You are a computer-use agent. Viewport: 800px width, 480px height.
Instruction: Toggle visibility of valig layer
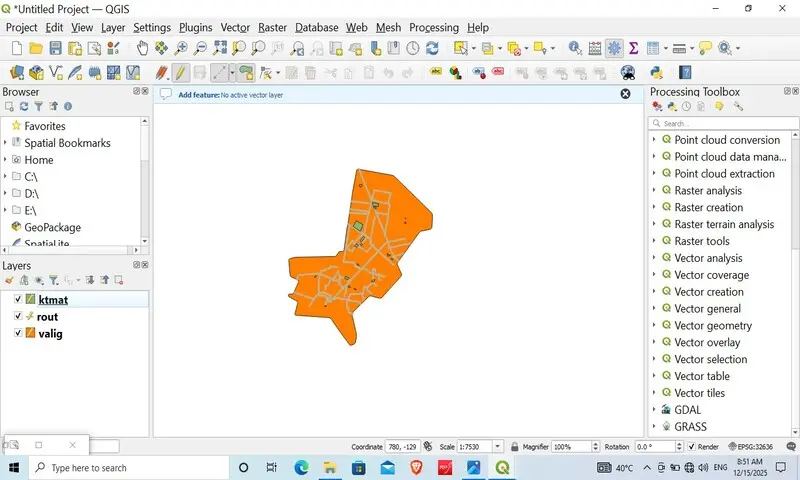point(18,333)
